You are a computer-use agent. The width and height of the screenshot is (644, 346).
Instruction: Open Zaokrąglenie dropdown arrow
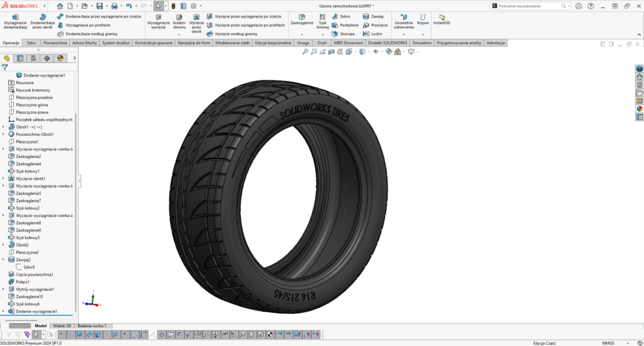coord(302,35)
